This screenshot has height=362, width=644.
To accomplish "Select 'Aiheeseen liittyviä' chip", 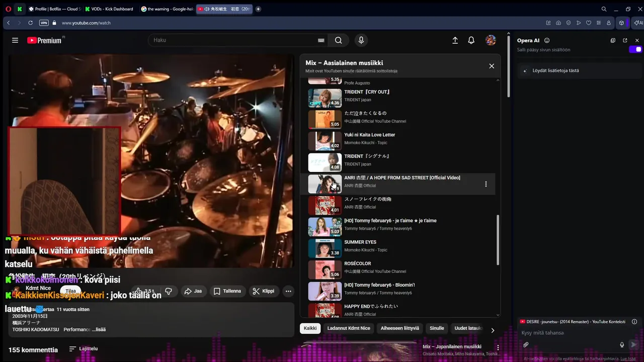I will tap(399, 328).
